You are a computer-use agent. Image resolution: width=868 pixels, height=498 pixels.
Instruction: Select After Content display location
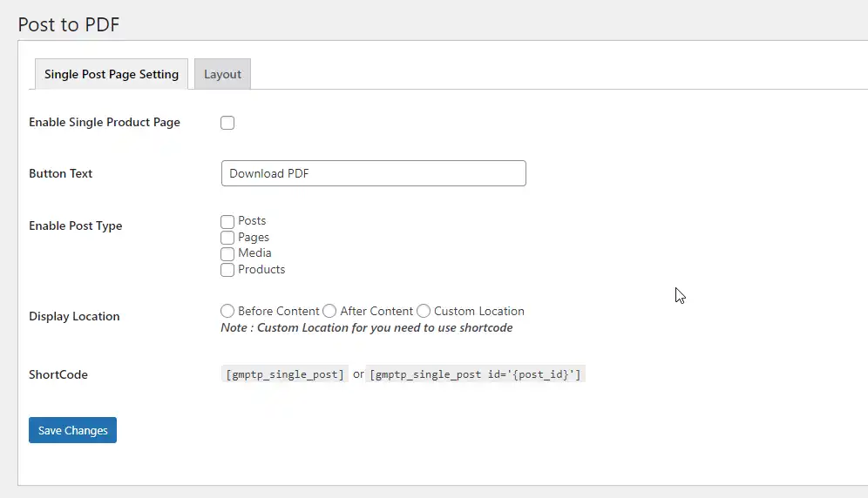(x=329, y=311)
